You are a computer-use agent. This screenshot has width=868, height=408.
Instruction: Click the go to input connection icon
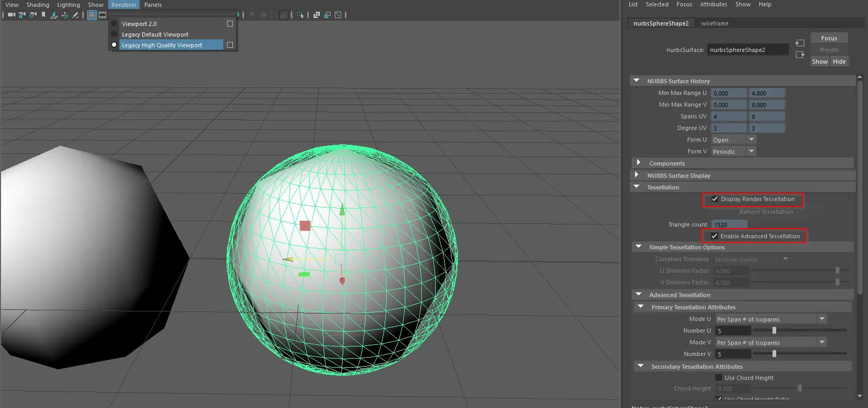[800, 43]
